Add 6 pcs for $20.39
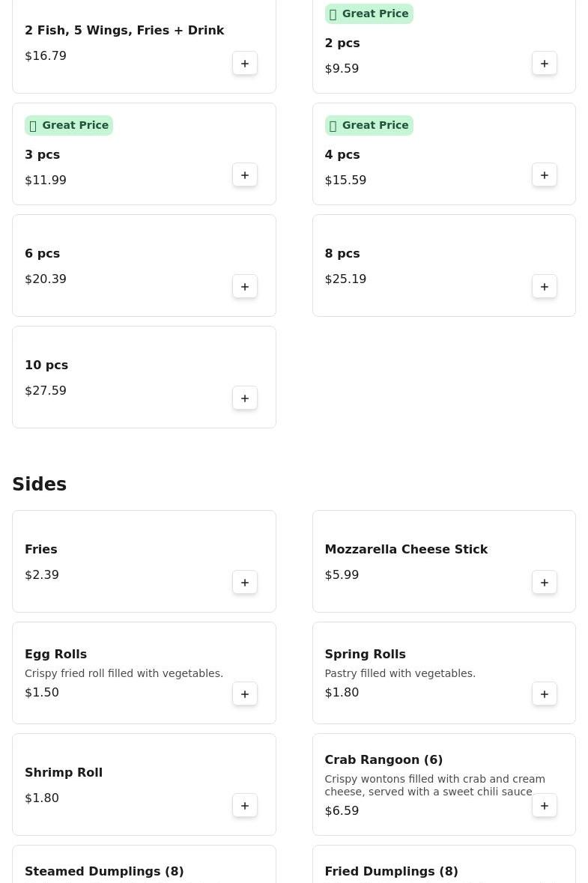 tap(245, 287)
